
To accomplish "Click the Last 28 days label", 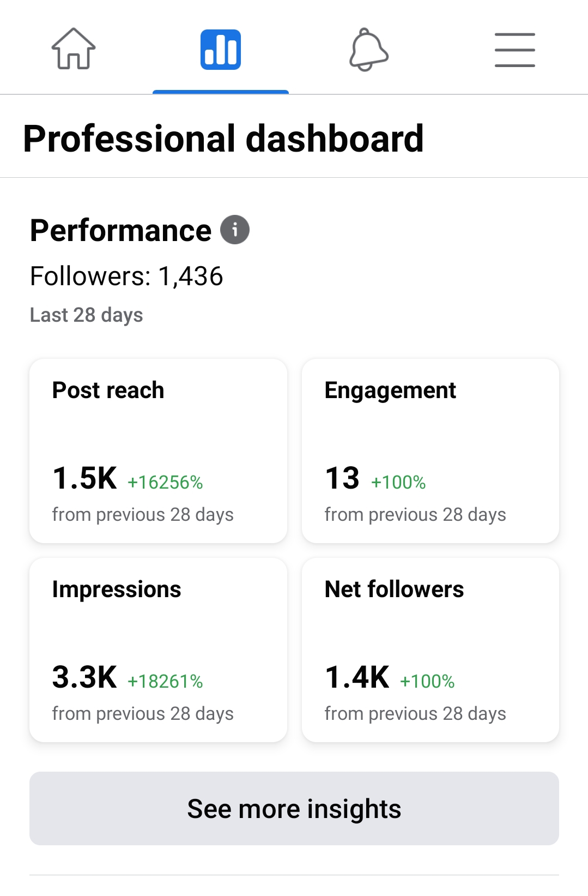I will (87, 315).
